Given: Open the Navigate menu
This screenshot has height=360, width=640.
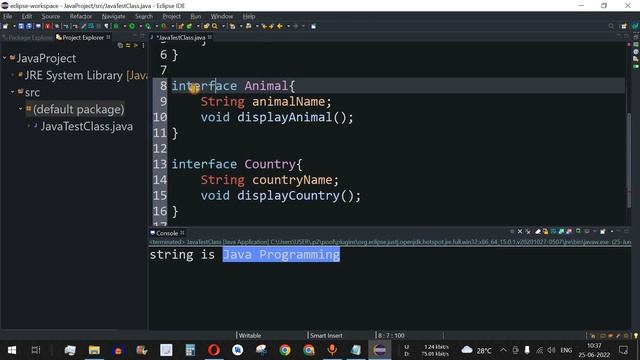Looking at the screenshot, I should (x=113, y=16).
